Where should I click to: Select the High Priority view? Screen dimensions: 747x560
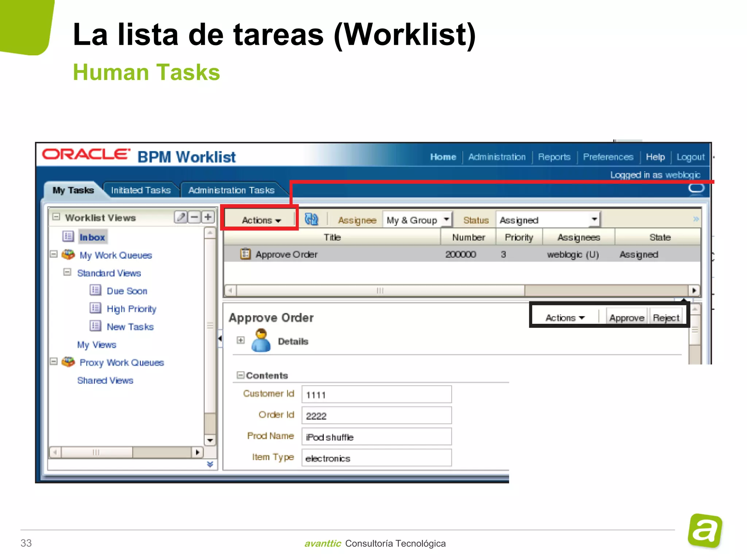coord(132,309)
